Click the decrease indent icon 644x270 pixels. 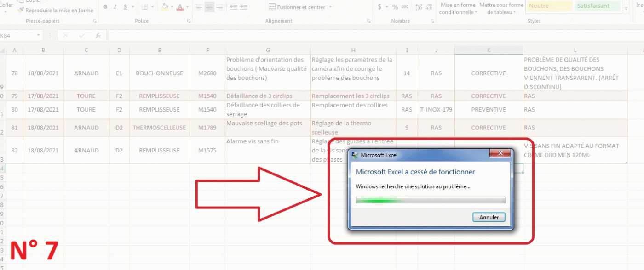coord(234,7)
